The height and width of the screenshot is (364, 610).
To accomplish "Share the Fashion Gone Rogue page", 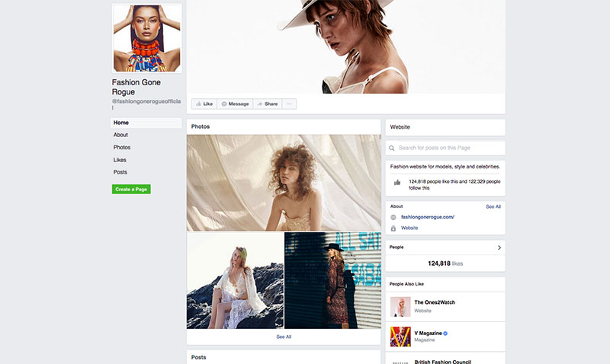I will 268,104.
